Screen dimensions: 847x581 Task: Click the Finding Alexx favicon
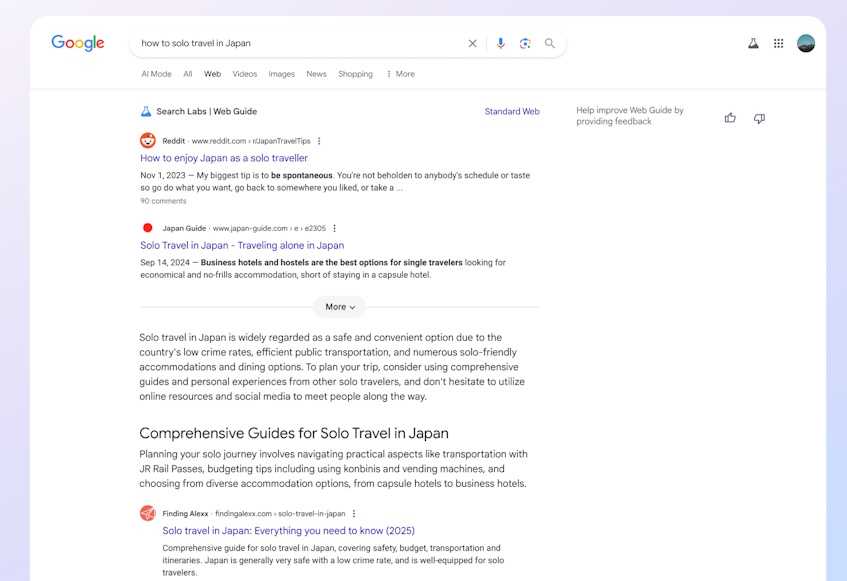coord(147,513)
